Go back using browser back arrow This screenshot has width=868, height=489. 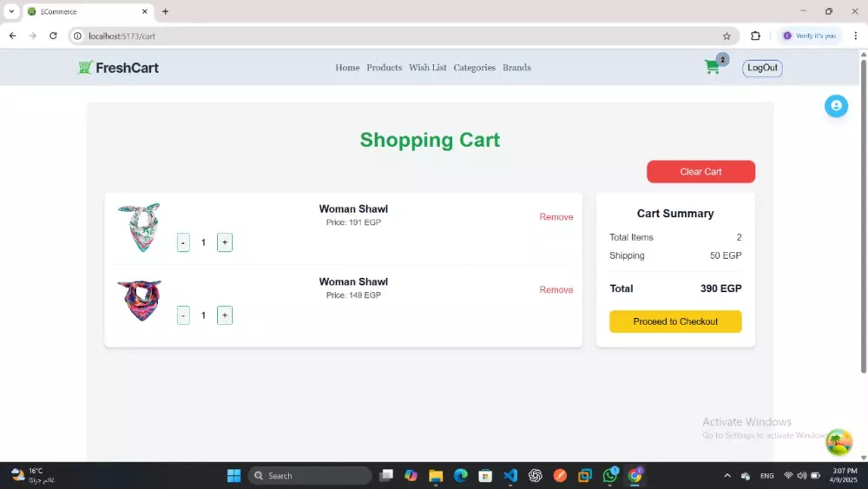13,36
